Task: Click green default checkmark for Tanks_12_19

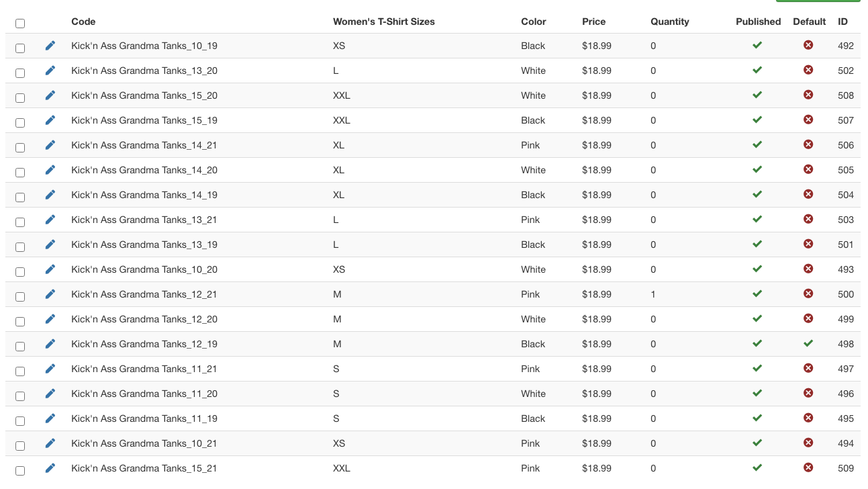Action: tap(808, 344)
